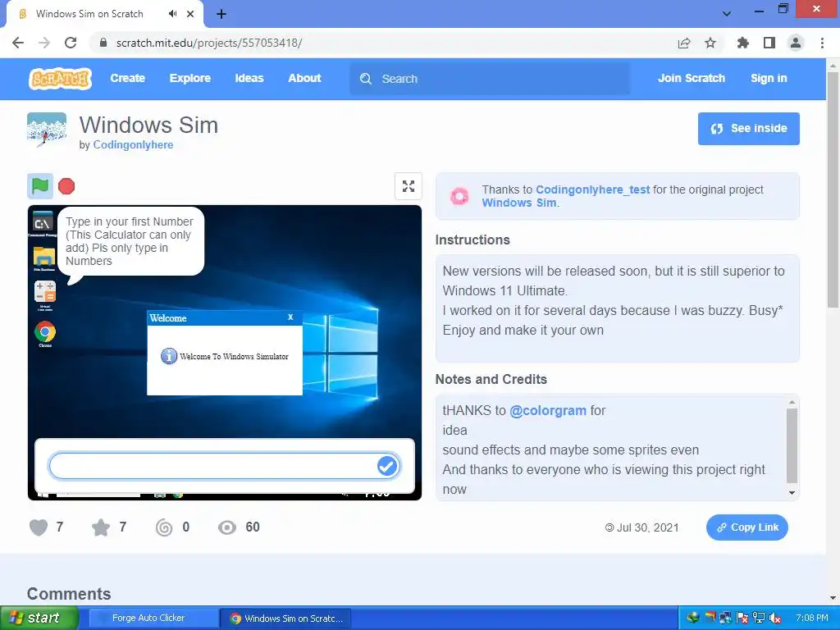Screen dimensions: 840x630
Task: Open author Codingonlyhere profile link
Action: pyautogui.click(x=133, y=144)
